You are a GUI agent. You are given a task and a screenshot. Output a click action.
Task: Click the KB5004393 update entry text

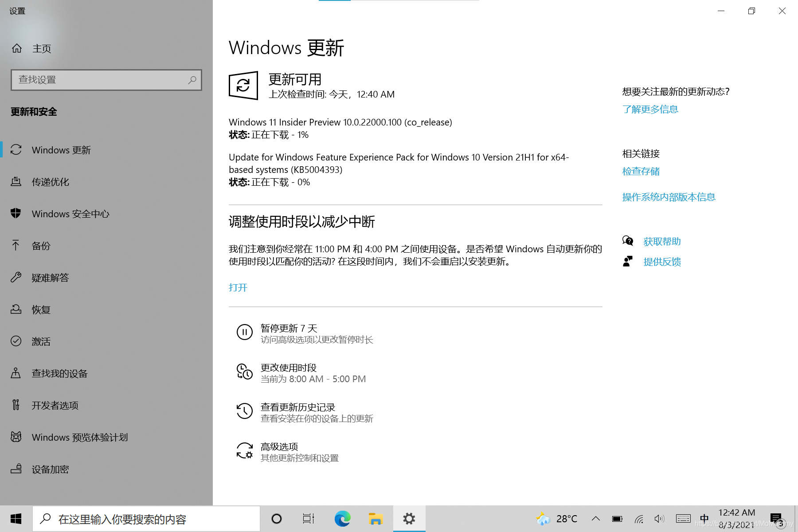[x=399, y=164]
